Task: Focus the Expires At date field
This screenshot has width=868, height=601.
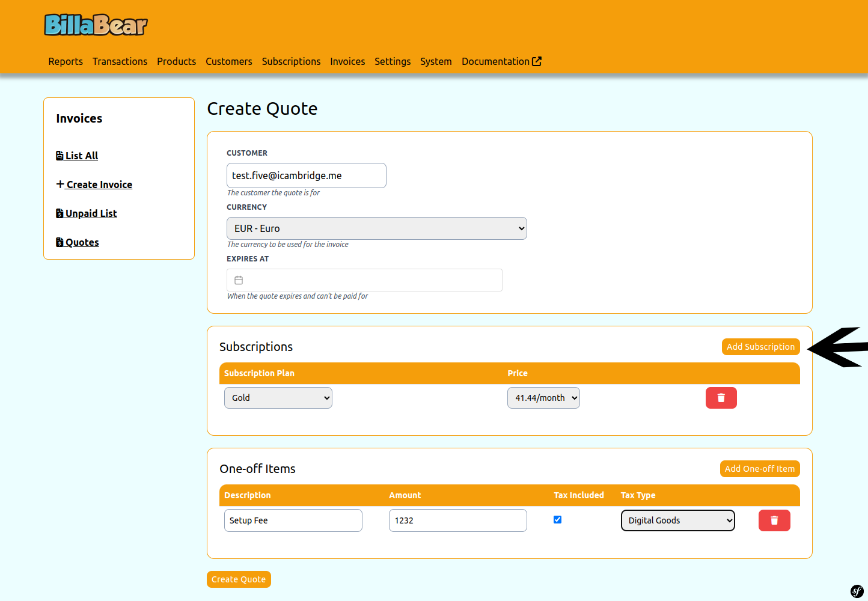Action: click(364, 280)
